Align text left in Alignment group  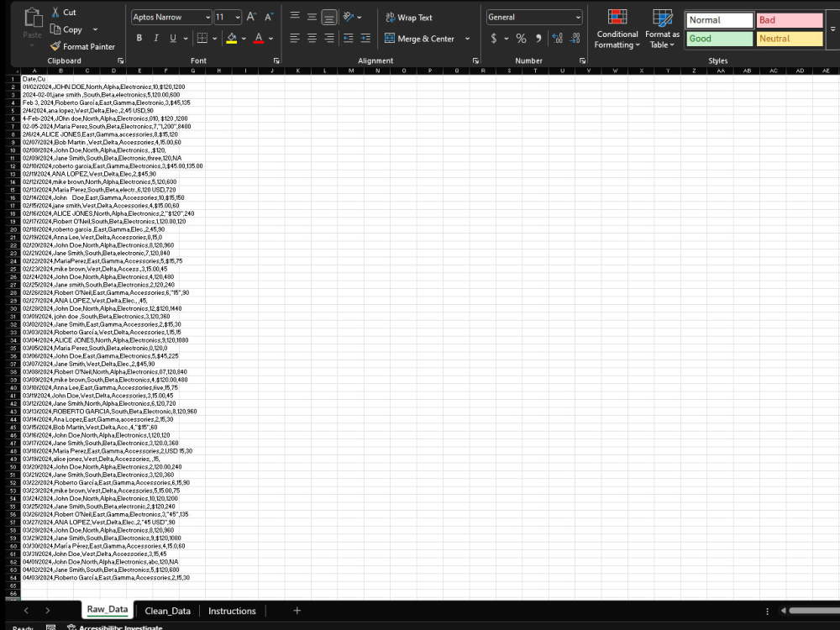coord(295,38)
